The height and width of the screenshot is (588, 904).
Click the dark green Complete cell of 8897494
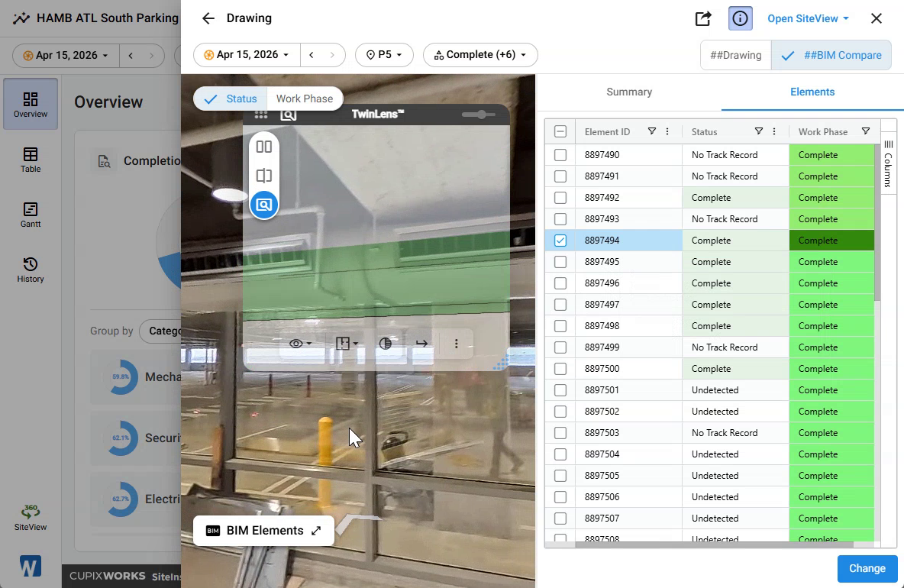[831, 241]
